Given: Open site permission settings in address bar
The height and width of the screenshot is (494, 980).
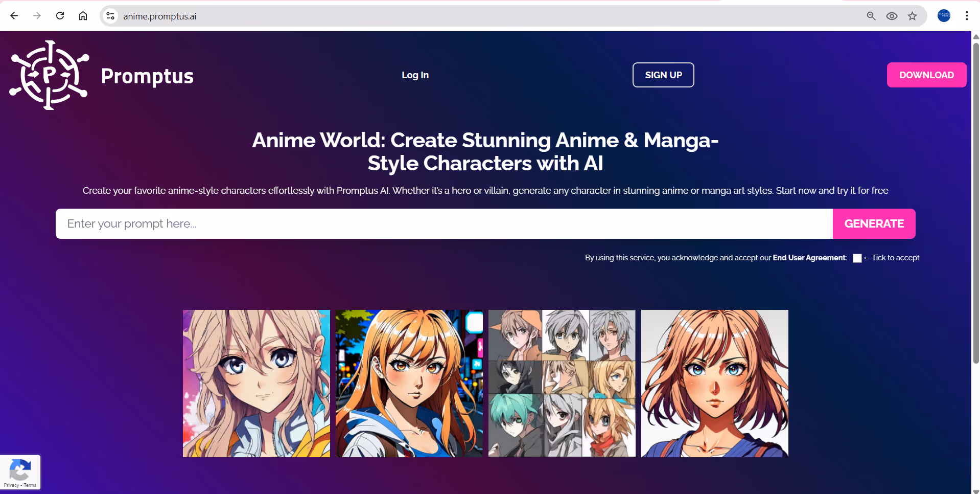Looking at the screenshot, I should pyautogui.click(x=110, y=16).
